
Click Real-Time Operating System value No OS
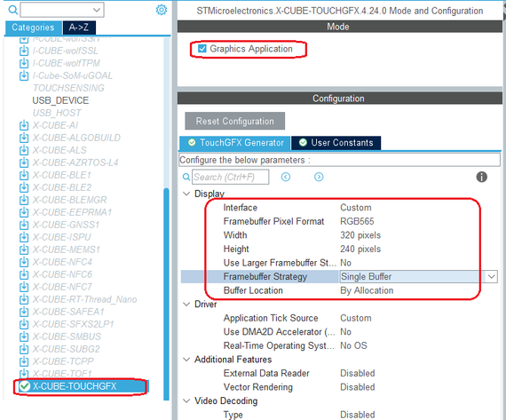[353, 345]
